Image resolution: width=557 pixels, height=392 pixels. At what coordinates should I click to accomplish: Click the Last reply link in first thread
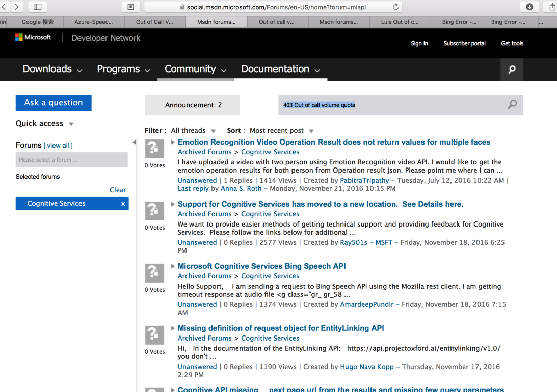193,188
